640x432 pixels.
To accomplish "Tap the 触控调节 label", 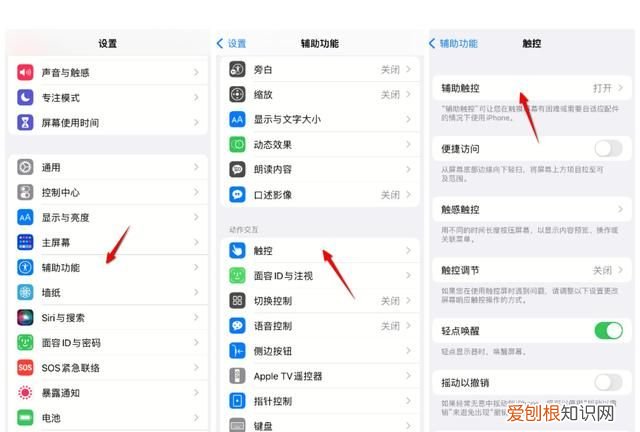I will [460, 270].
